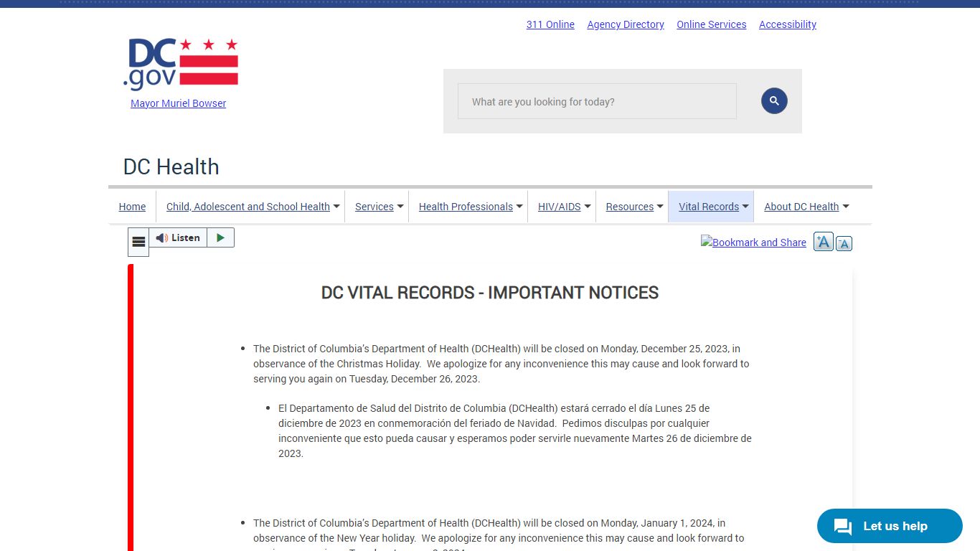This screenshot has height=551, width=980.
Task: Expand the Resources dropdown arrow
Action: (660, 207)
